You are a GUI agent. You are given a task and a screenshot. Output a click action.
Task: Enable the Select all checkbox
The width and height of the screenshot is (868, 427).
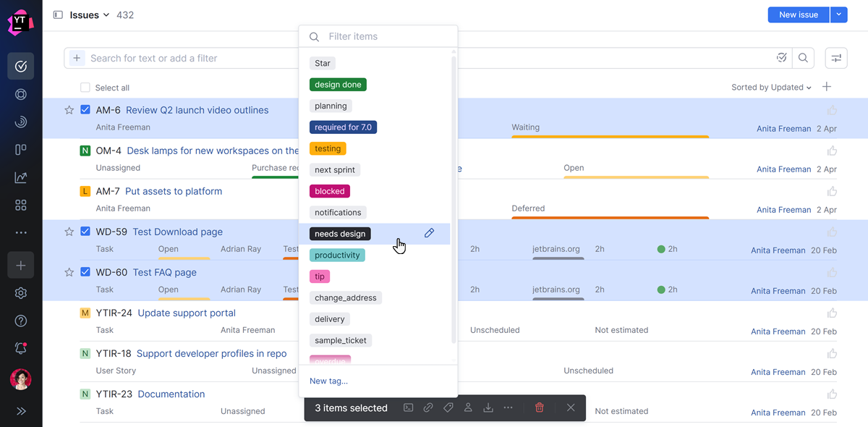(x=85, y=87)
